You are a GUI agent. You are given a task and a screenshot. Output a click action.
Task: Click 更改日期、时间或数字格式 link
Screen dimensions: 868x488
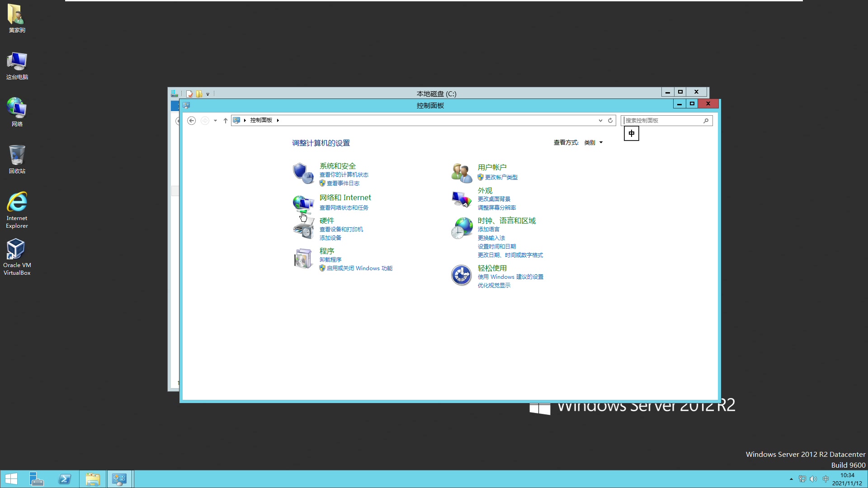510,255
